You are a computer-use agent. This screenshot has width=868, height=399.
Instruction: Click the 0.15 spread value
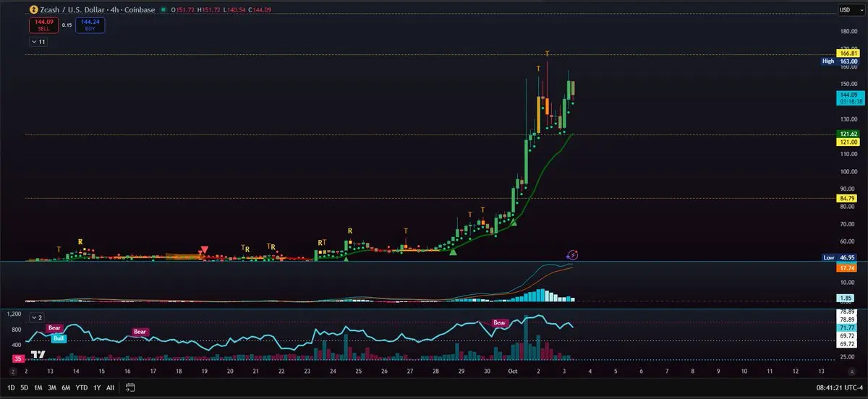point(67,25)
